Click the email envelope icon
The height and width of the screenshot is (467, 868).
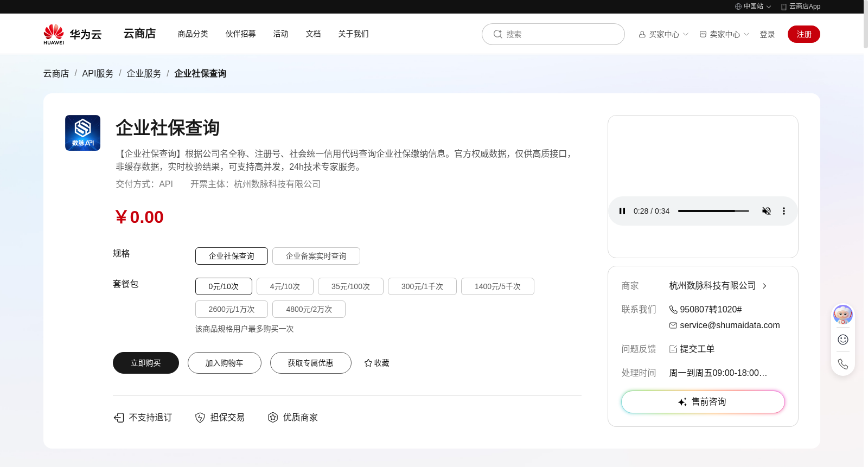[x=673, y=325]
